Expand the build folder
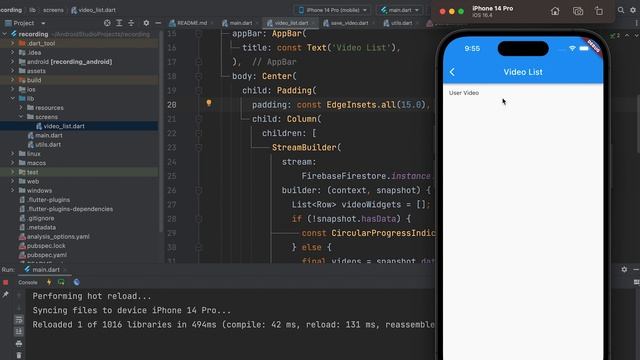This screenshot has width=640, height=360. (x=13, y=80)
